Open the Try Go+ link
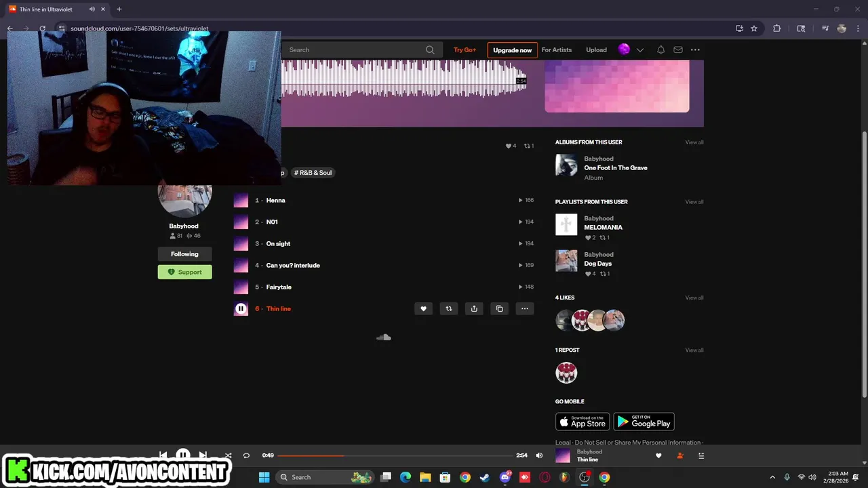 (465, 49)
